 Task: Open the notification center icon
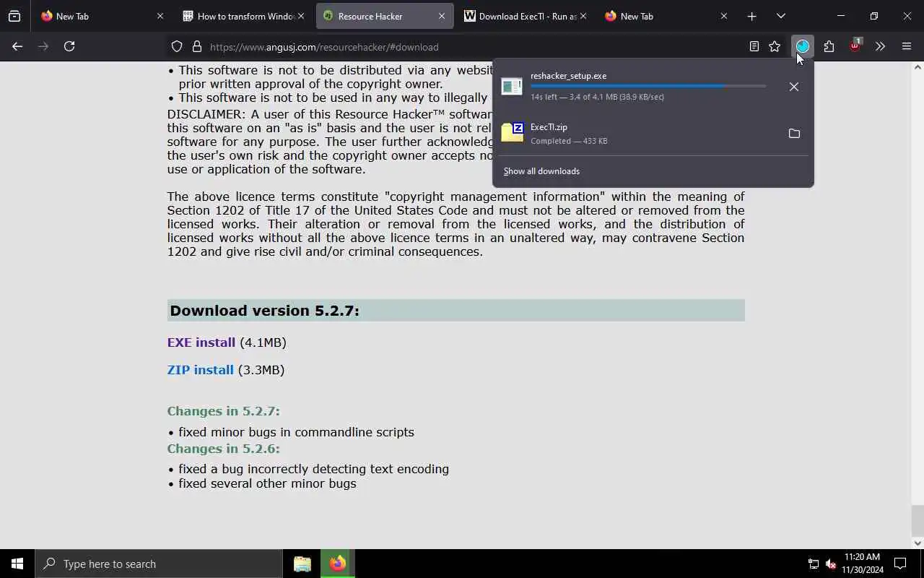point(900,564)
